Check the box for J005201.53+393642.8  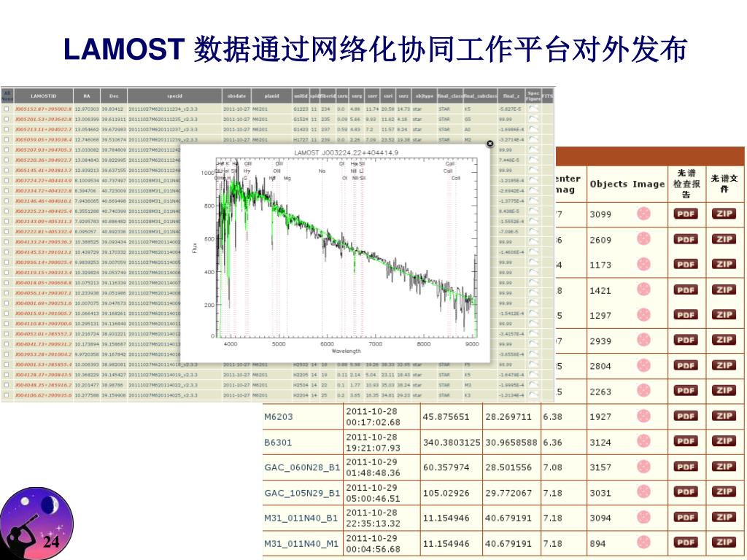pos(6,119)
